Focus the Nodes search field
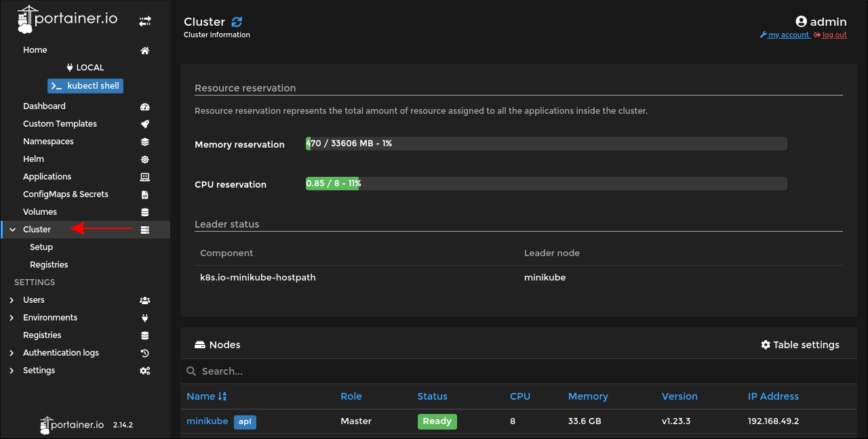This screenshot has width=868, height=439. [519, 371]
